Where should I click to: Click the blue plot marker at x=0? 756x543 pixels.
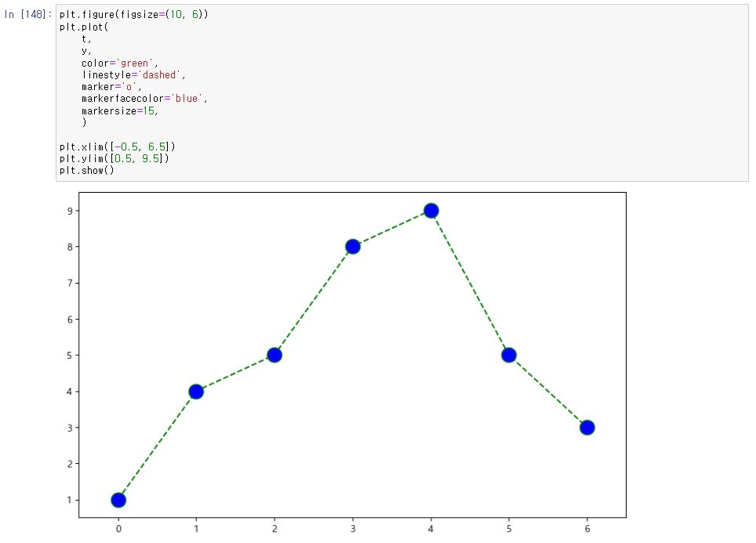point(118,500)
